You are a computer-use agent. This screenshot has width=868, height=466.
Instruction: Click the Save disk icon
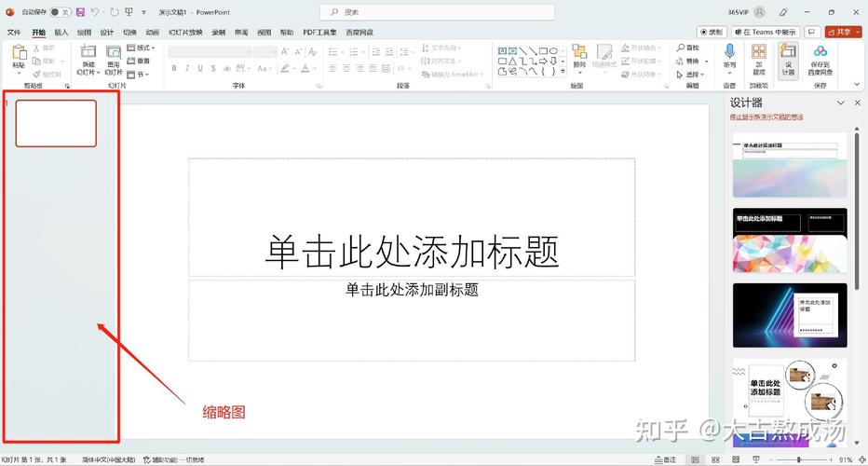click(81, 11)
